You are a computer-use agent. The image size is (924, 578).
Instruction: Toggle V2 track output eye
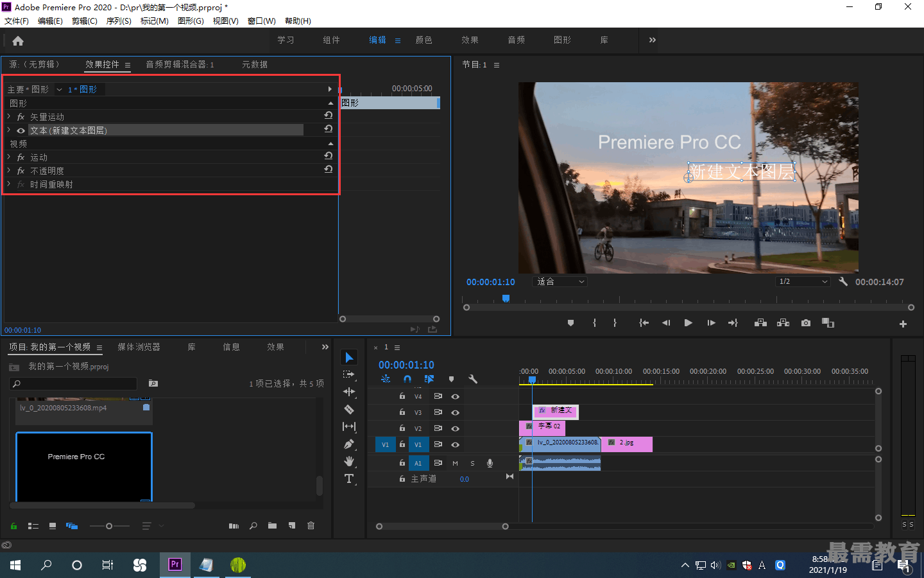455,428
